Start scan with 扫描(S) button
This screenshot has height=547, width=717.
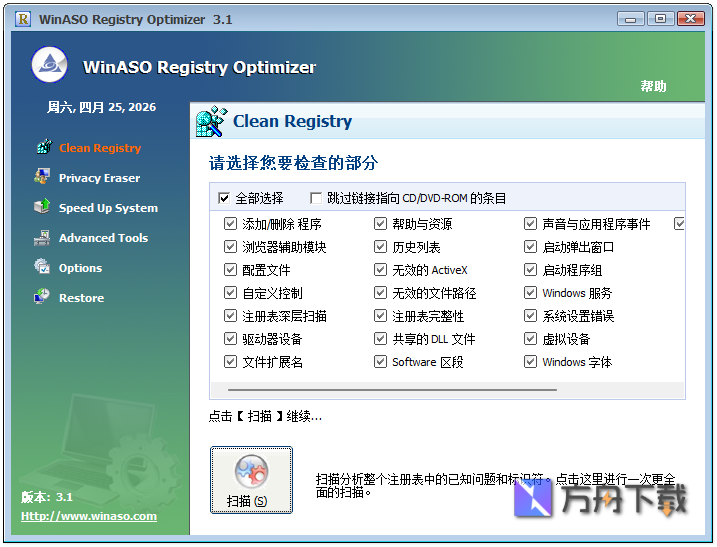251,480
